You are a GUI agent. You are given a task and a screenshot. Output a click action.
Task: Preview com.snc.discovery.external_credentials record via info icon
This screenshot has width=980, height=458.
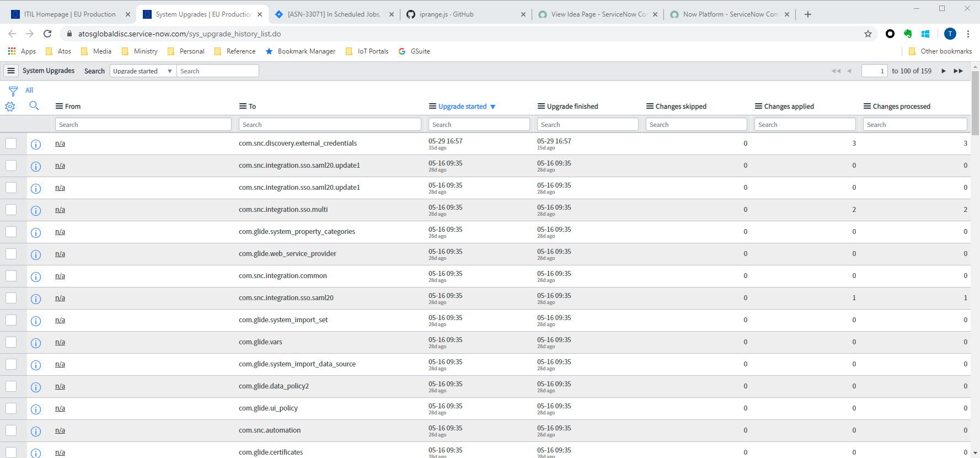tap(36, 145)
